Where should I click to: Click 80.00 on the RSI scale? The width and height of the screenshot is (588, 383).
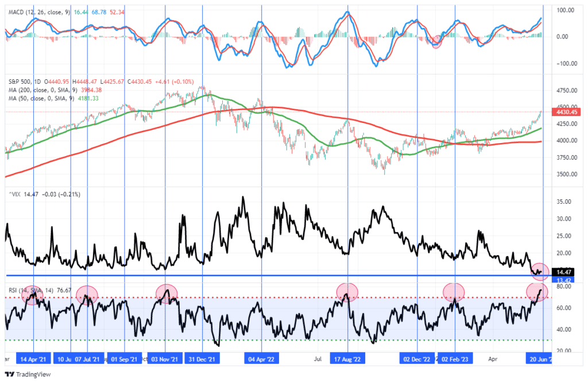click(x=564, y=287)
